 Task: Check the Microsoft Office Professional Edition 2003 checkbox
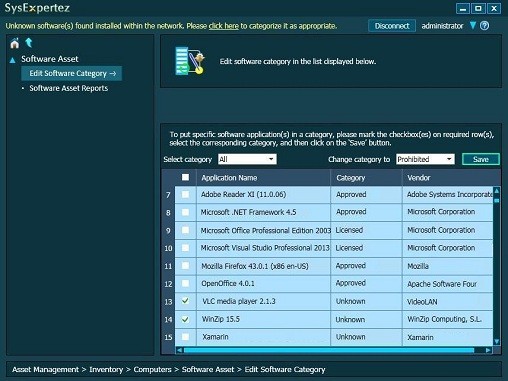click(x=186, y=230)
